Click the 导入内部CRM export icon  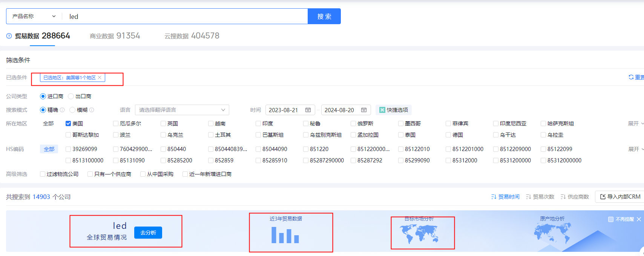pyautogui.click(x=603, y=197)
